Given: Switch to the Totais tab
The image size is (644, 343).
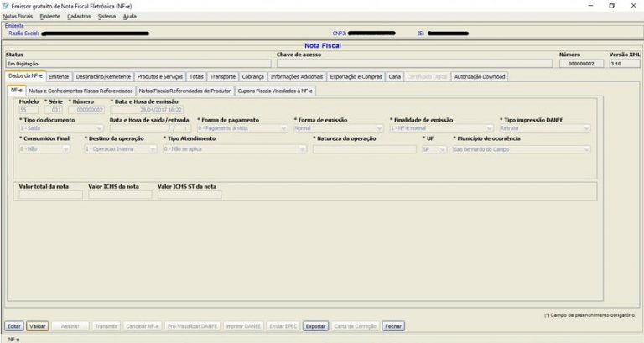Looking at the screenshot, I should coord(196,77).
